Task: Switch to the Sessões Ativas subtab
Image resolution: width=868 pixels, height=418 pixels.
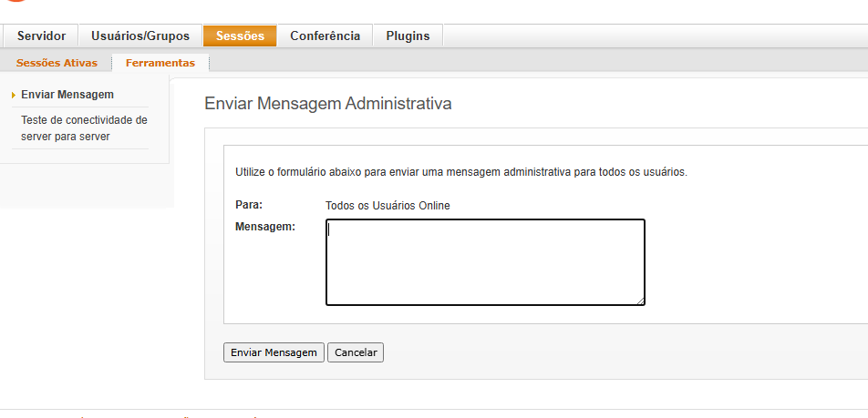Action: pyautogui.click(x=57, y=63)
